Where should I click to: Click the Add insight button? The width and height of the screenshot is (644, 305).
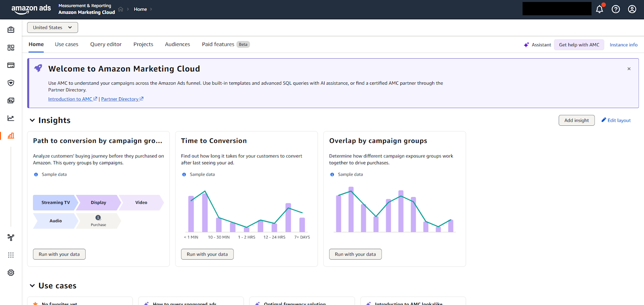point(576,120)
